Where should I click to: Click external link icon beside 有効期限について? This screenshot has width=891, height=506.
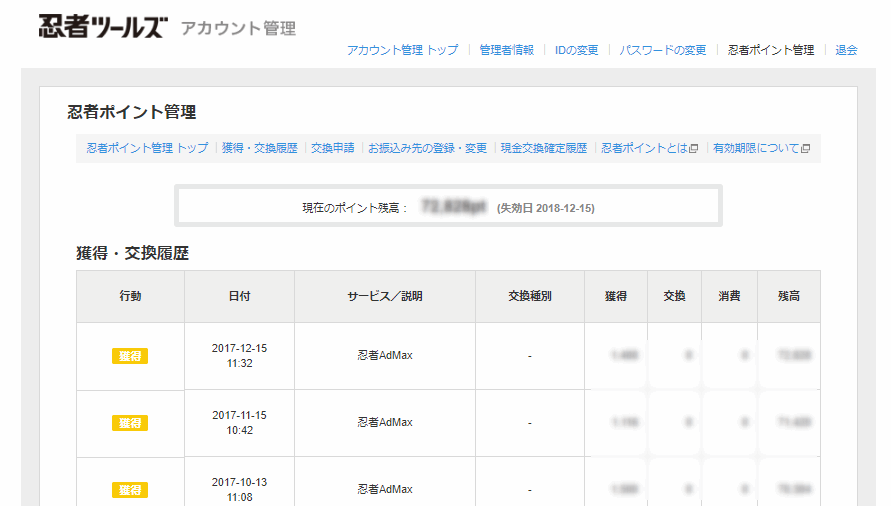[805, 148]
